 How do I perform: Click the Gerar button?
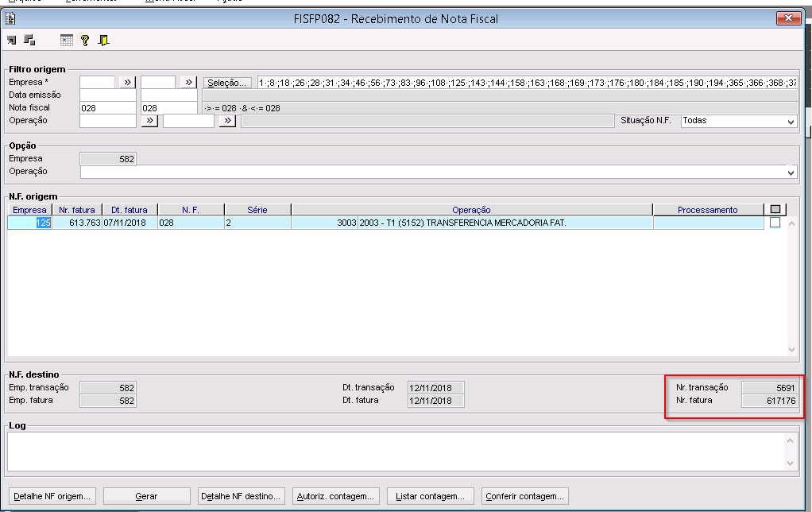[146, 496]
